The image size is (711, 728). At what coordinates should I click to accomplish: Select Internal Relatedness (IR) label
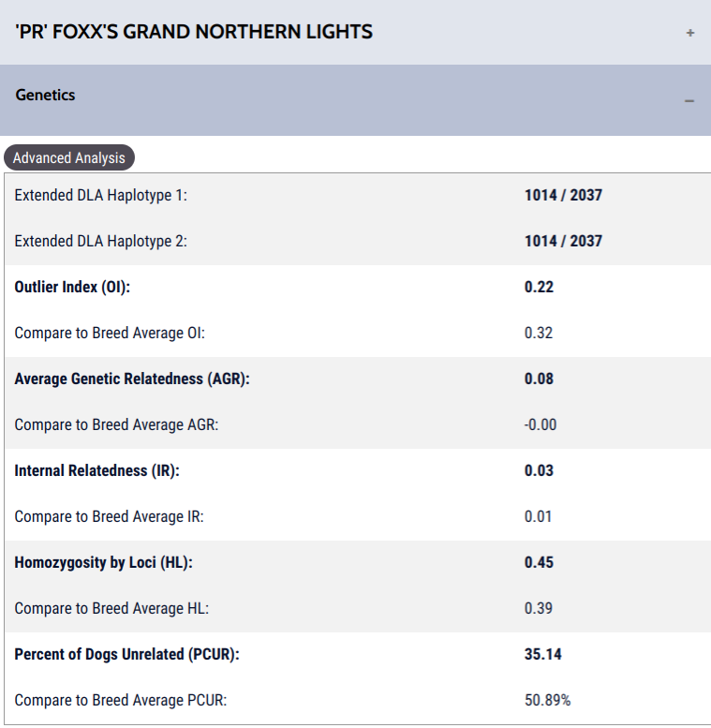pyautogui.click(x=97, y=470)
